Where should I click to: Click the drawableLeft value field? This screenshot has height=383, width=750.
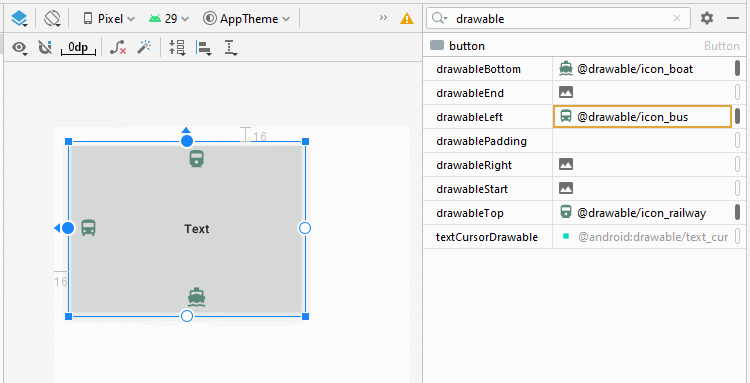pyautogui.click(x=642, y=117)
